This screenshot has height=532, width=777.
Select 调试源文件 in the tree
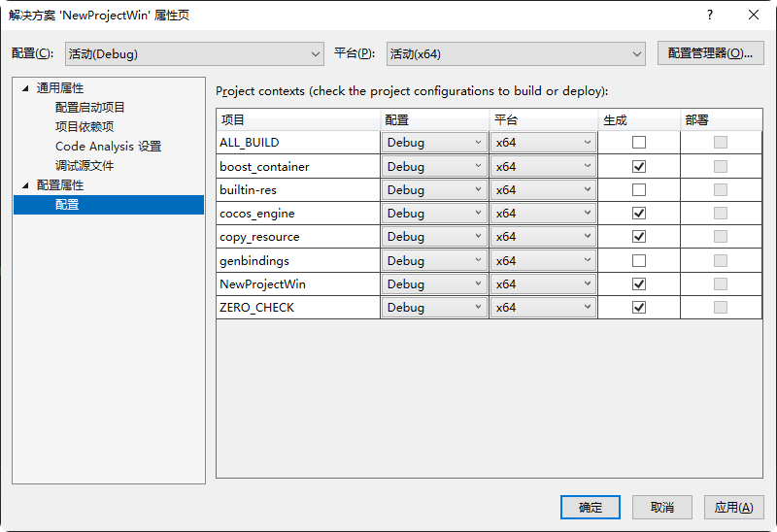[x=84, y=166]
